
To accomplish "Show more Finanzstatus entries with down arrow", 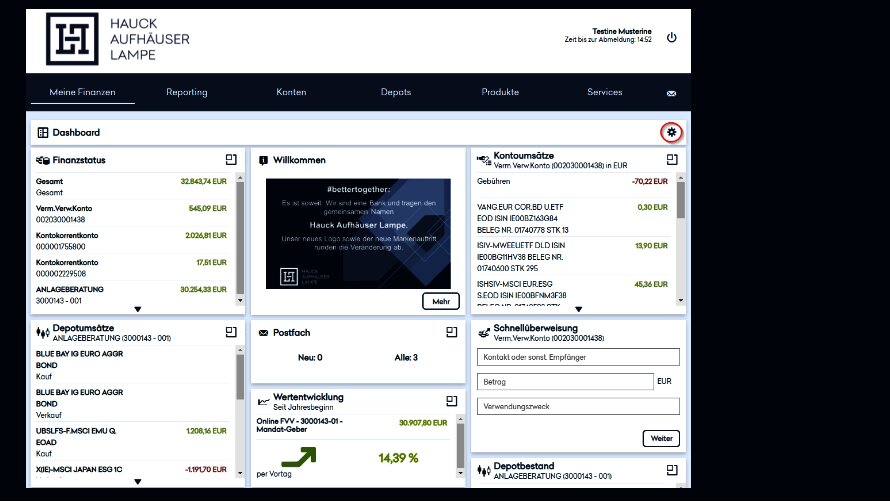I will (138, 309).
